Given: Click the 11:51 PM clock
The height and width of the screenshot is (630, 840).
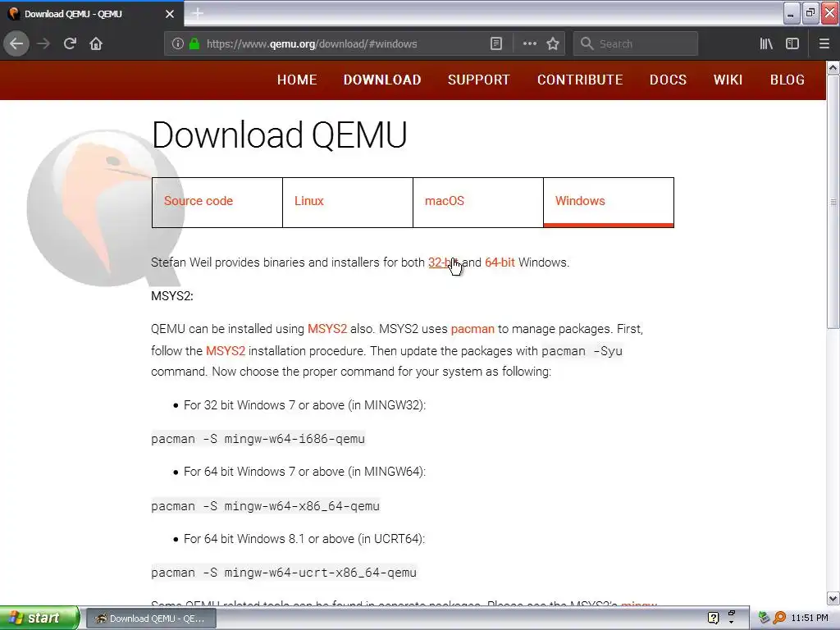Looking at the screenshot, I should [x=810, y=619].
